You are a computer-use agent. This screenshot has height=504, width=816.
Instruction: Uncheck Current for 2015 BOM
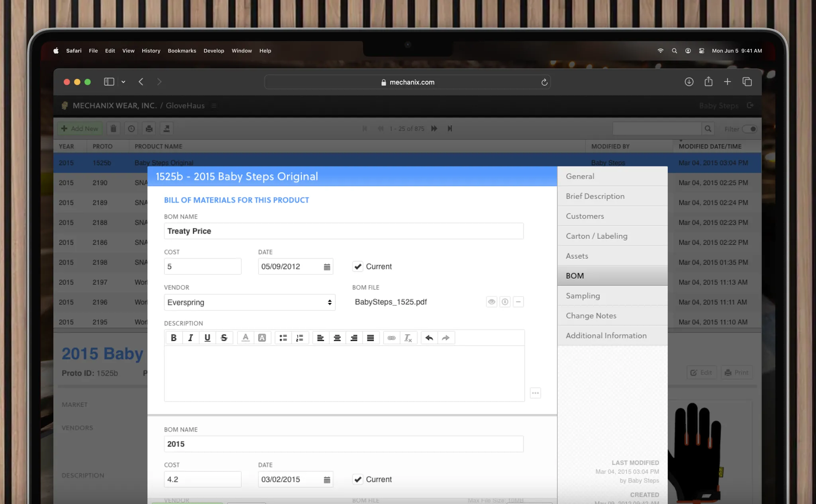[358, 479]
